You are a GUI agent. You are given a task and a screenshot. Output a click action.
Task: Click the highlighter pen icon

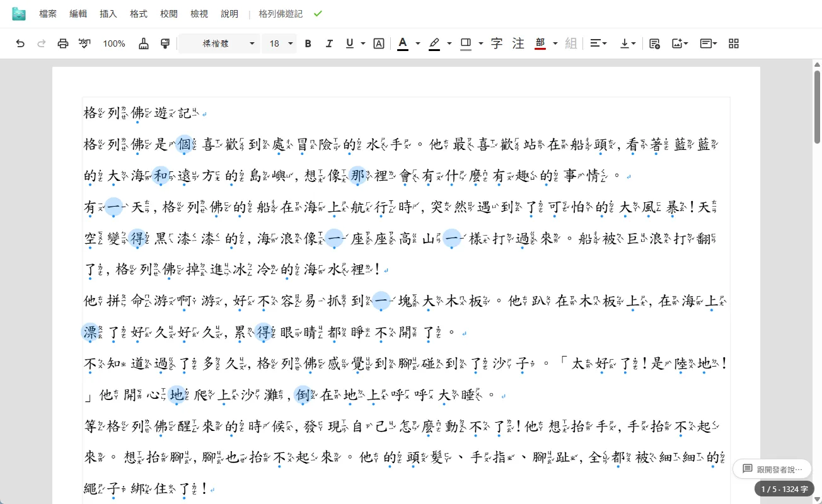coord(434,43)
